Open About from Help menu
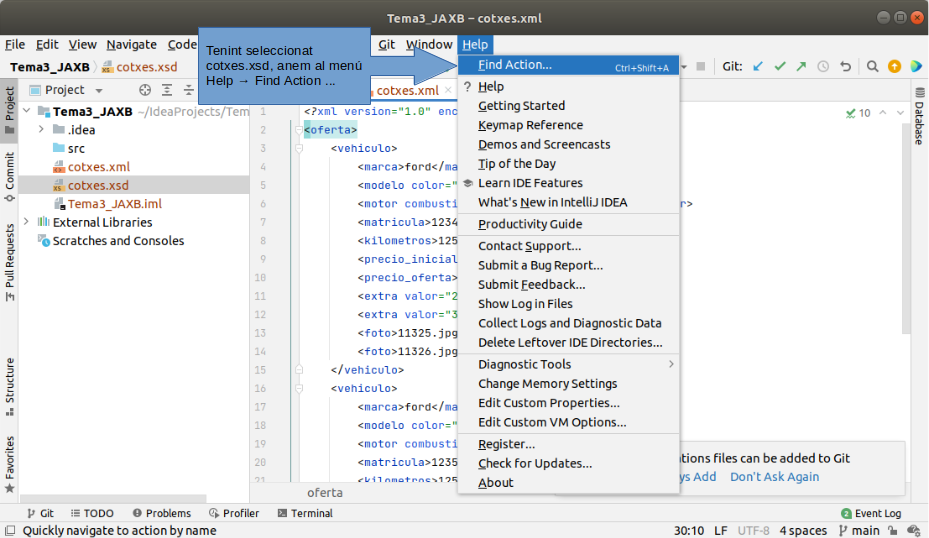This screenshot has height=538, width=929. [x=569, y=483]
